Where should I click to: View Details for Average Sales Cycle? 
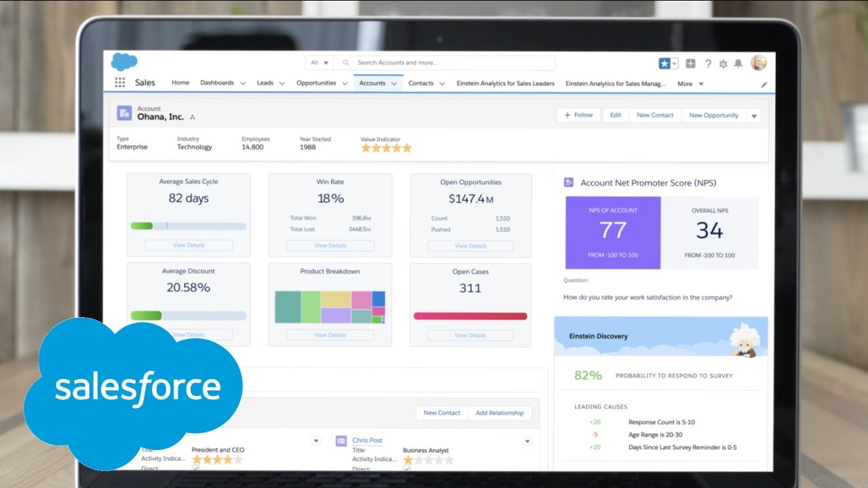click(x=189, y=245)
